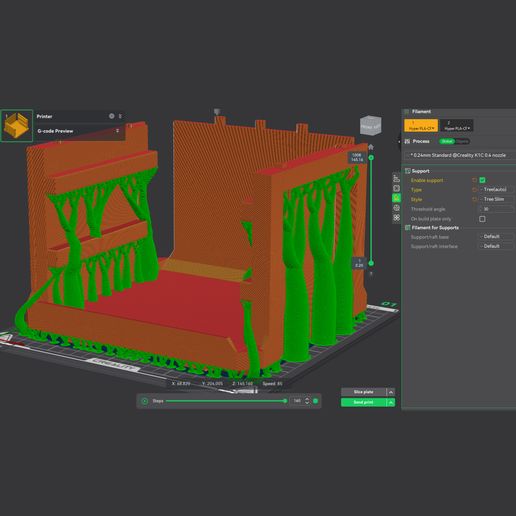This screenshot has width=516, height=516.
Task: Click the Support section header icon
Action: pyautogui.click(x=407, y=171)
